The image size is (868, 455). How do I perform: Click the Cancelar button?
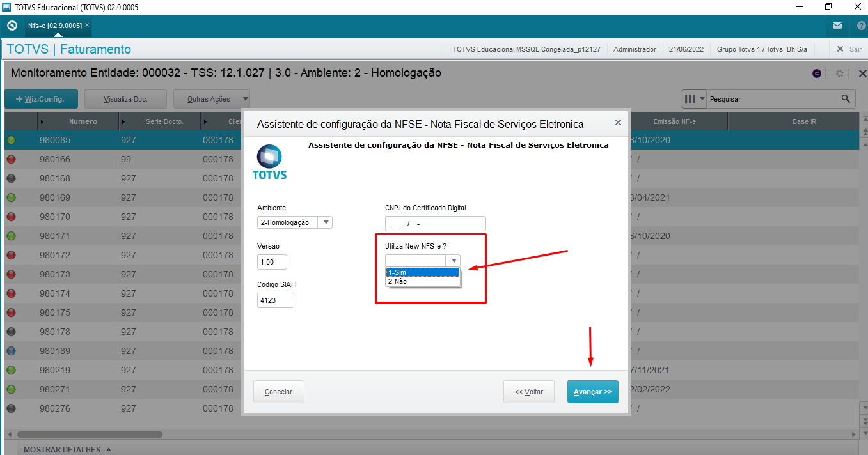279,392
